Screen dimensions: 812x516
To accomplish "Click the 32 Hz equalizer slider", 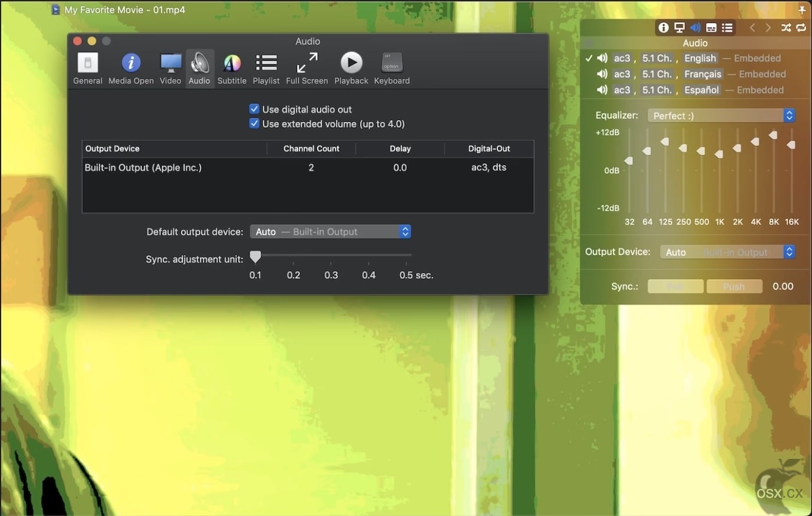I will click(x=629, y=161).
